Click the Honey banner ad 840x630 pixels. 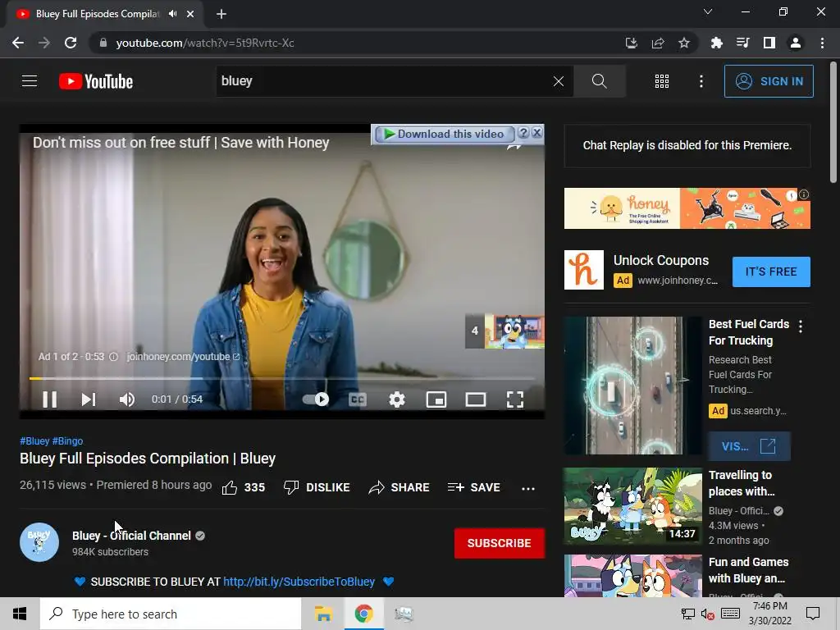point(687,208)
